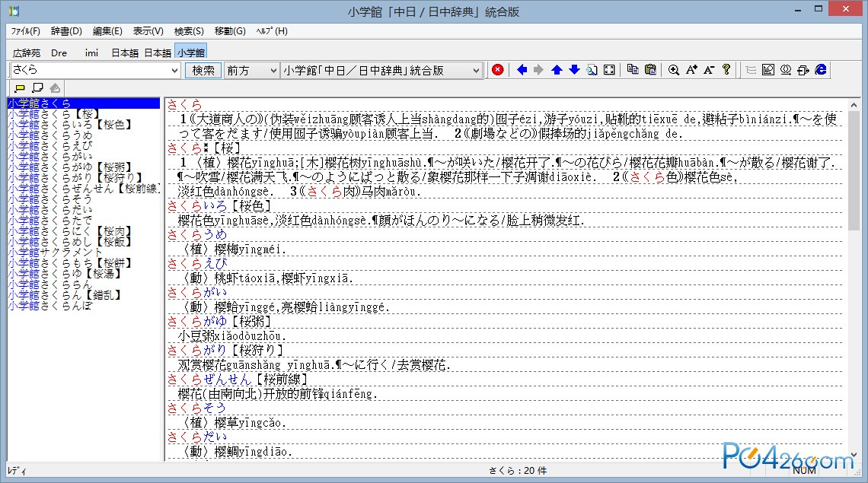Click the grayed tree view icon
The image size is (868, 483).
[751, 70]
